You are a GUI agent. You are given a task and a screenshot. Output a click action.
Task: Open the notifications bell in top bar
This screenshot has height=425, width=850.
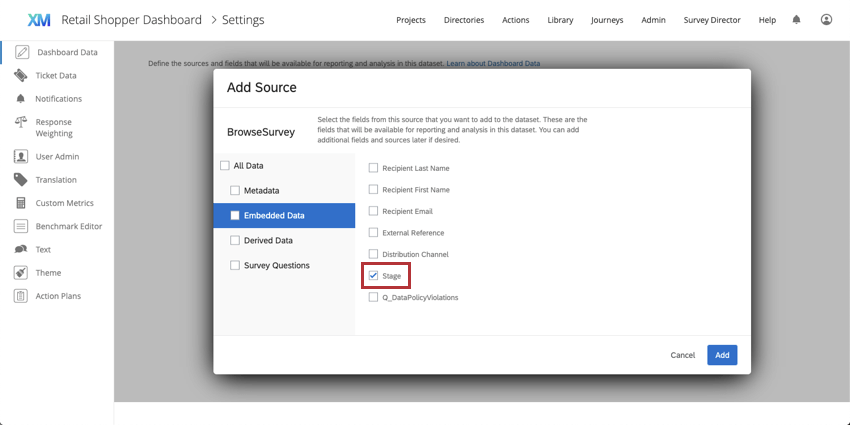pyautogui.click(x=796, y=20)
